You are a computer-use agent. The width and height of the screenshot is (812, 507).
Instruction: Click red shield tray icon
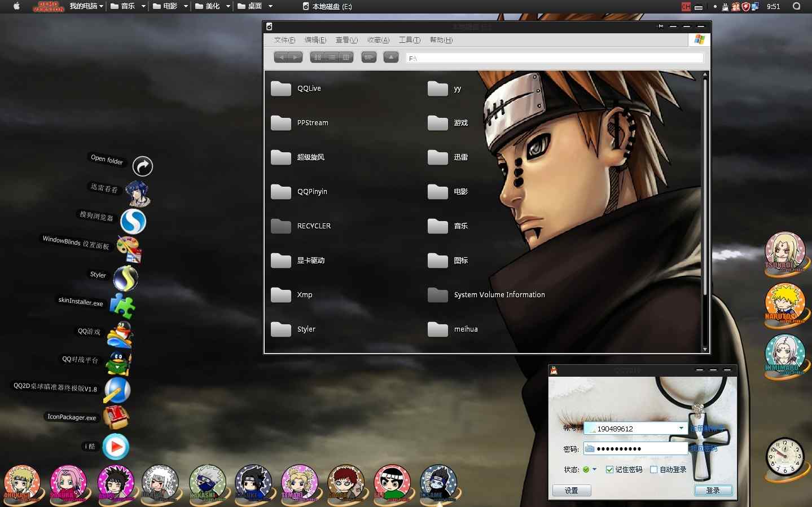point(745,7)
